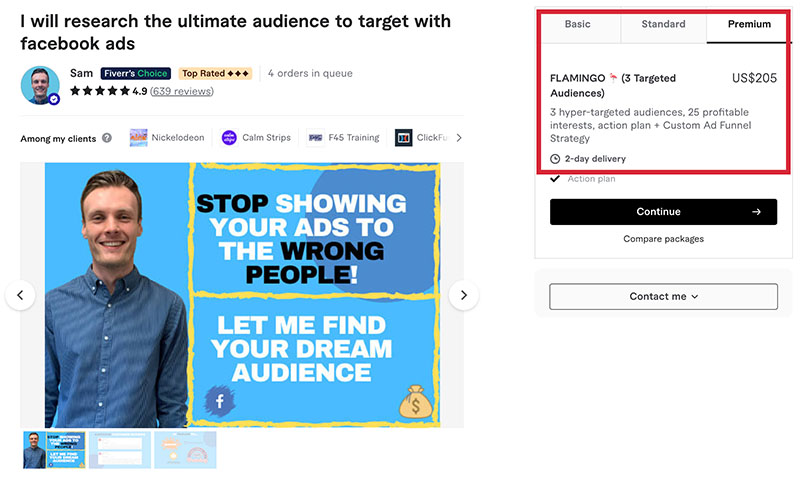Viewport: 800px width, 493px height.
Task: Click the help icon beside Among my clients
Action: click(107, 138)
